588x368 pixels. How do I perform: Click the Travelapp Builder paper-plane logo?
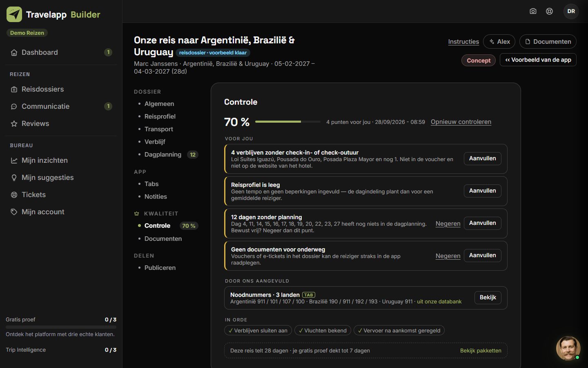[14, 14]
